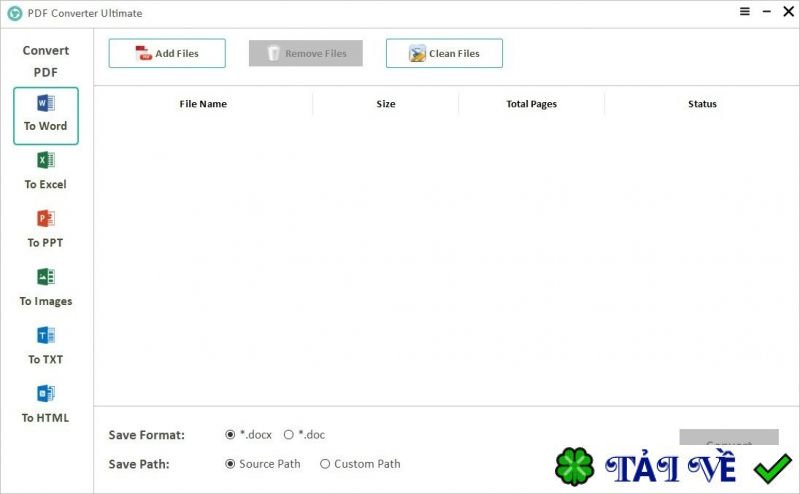Image resolution: width=800 pixels, height=494 pixels.
Task: Click the Status column header
Action: 702,104
